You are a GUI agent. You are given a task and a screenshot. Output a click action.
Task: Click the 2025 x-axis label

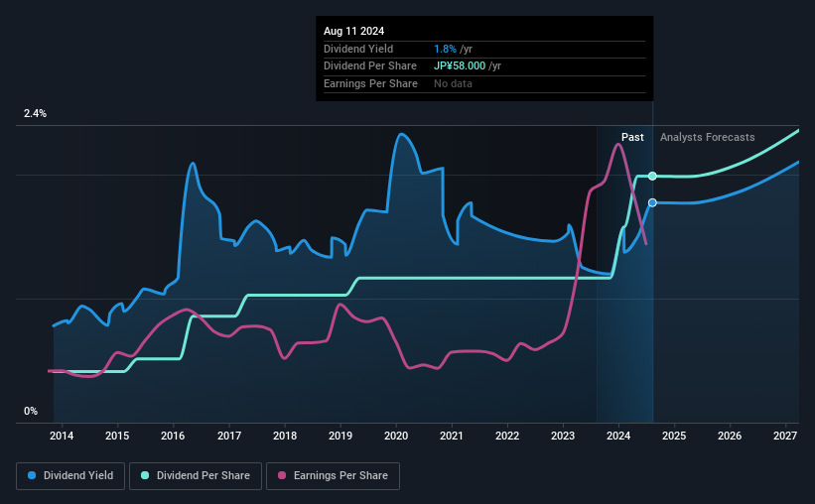[674, 436]
